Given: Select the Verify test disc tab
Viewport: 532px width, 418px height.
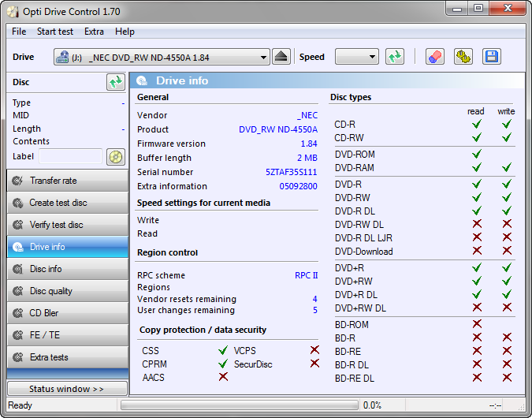Looking at the screenshot, I should point(68,225).
